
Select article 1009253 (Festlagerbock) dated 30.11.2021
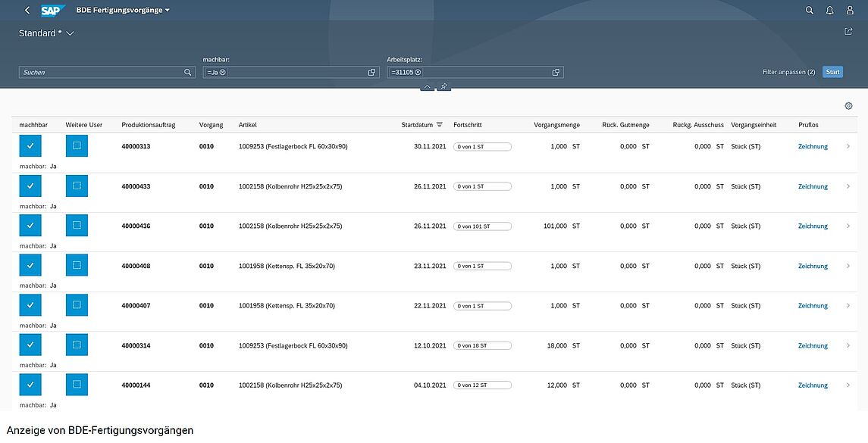(x=293, y=147)
